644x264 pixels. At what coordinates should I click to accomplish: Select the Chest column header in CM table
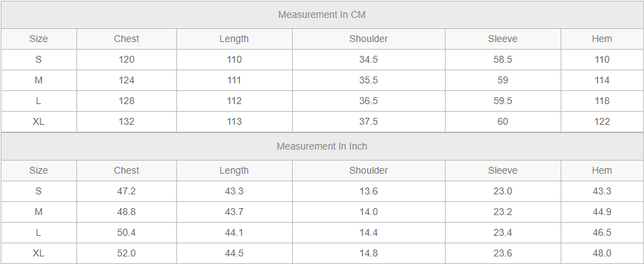click(x=127, y=39)
